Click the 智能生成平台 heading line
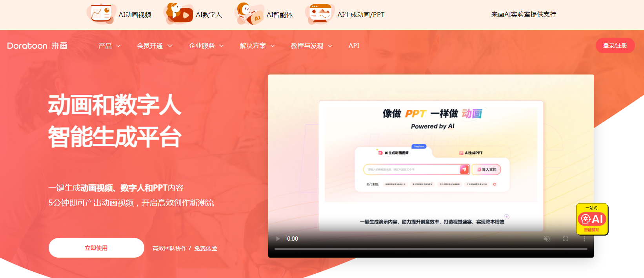644x278 pixels. pos(115,137)
